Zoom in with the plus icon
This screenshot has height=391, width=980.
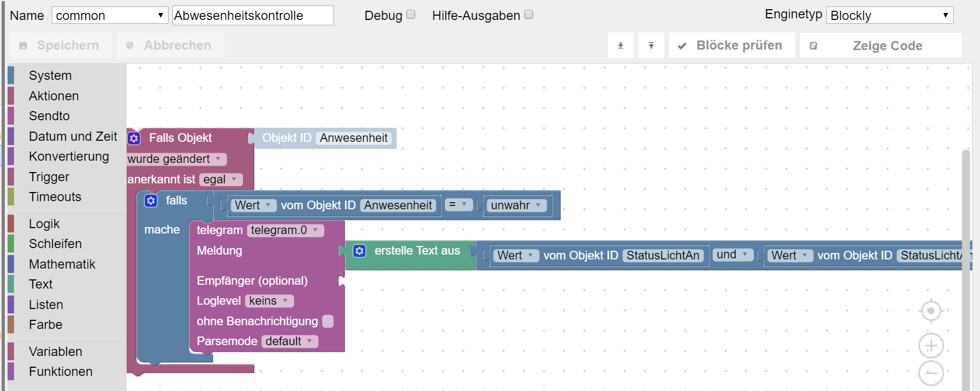930,346
